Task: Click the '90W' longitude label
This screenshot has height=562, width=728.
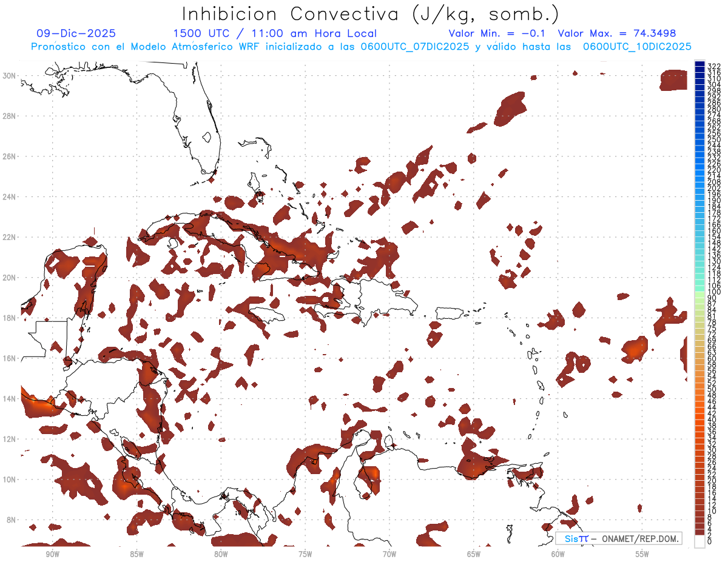Action: pyautogui.click(x=52, y=554)
